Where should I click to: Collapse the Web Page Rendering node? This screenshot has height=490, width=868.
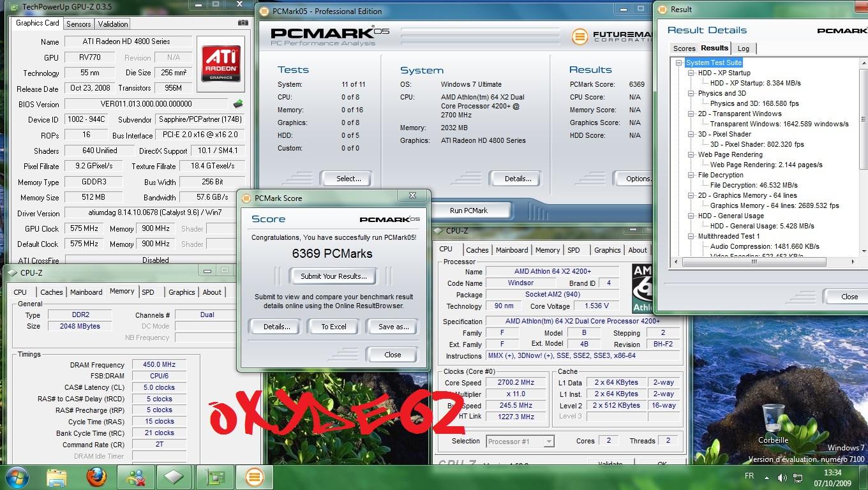click(691, 154)
